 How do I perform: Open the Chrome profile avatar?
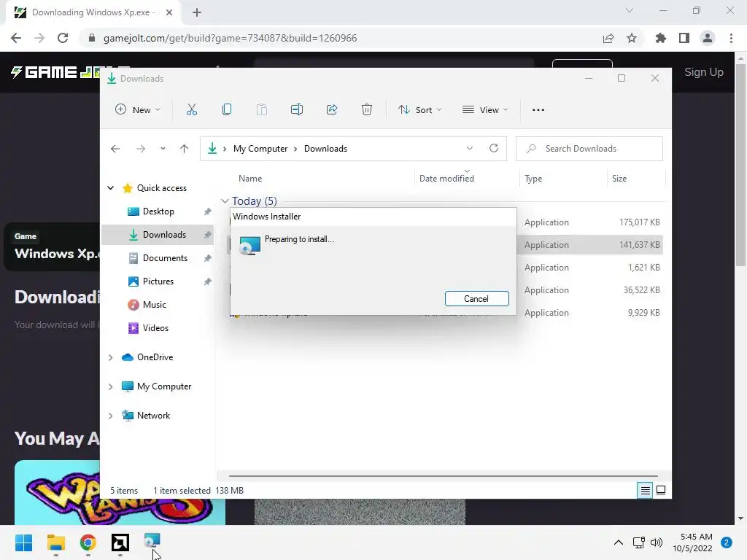pyautogui.click(x=708, y=38)
